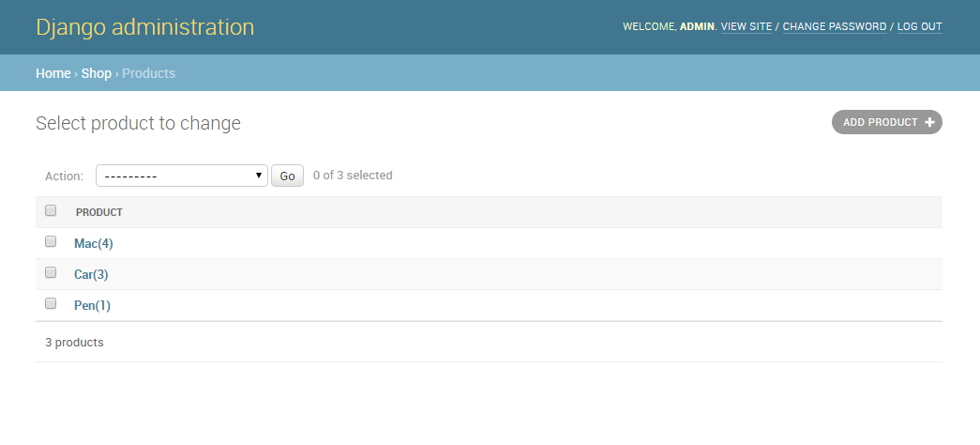The width and height of the screenshot is (980, 445).
Task: Go to Home in the breadcrumb
Action: tap(53, 73)
